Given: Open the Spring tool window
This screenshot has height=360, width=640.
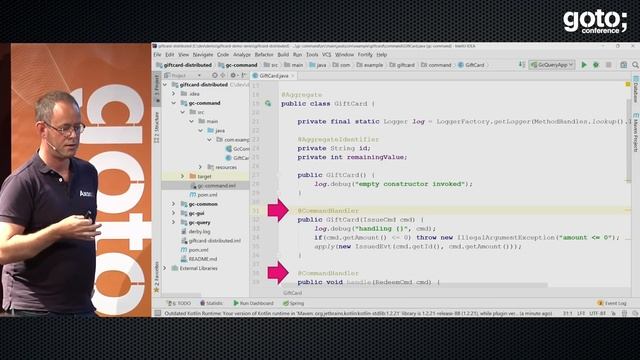Looking at the screenshot, I should coord(293,303).
